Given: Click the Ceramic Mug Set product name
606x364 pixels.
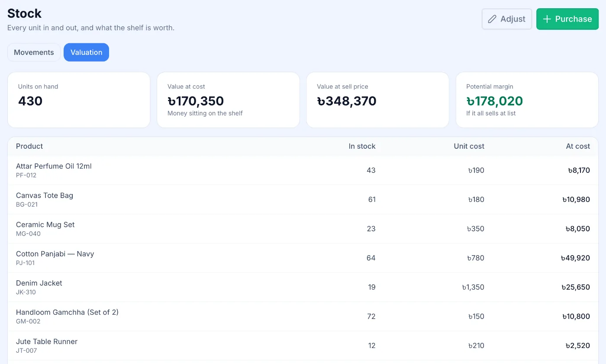Looking at the screenshot, I should click(45, 225).
